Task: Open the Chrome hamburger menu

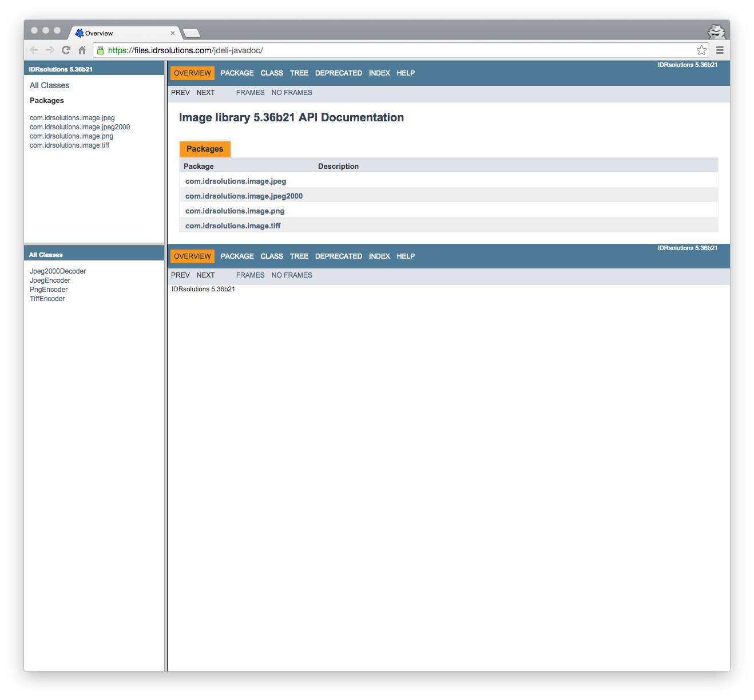Action: 720,50
